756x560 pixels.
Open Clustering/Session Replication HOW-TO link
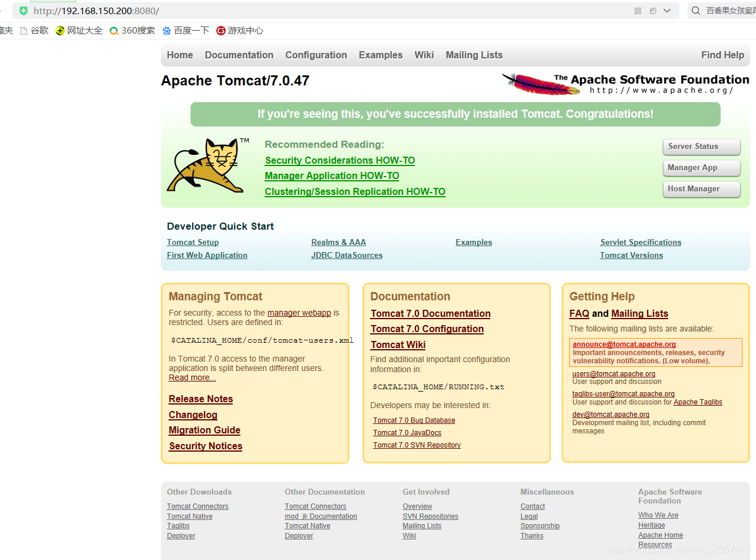pyautogui.click(x=355, y=191)
